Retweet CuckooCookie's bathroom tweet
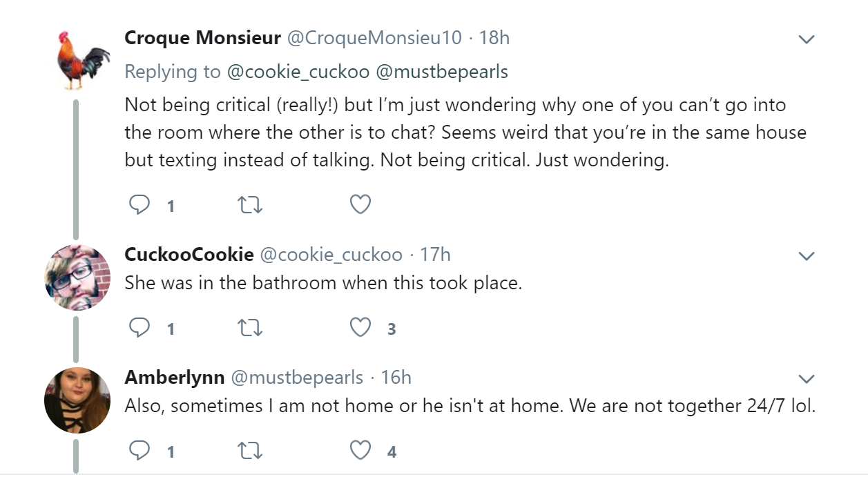 (x=250, y=328)
